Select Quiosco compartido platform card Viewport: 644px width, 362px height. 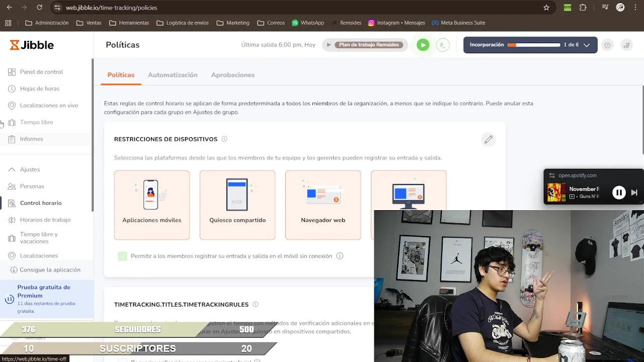pyautogui.click(x=237, y=205)
